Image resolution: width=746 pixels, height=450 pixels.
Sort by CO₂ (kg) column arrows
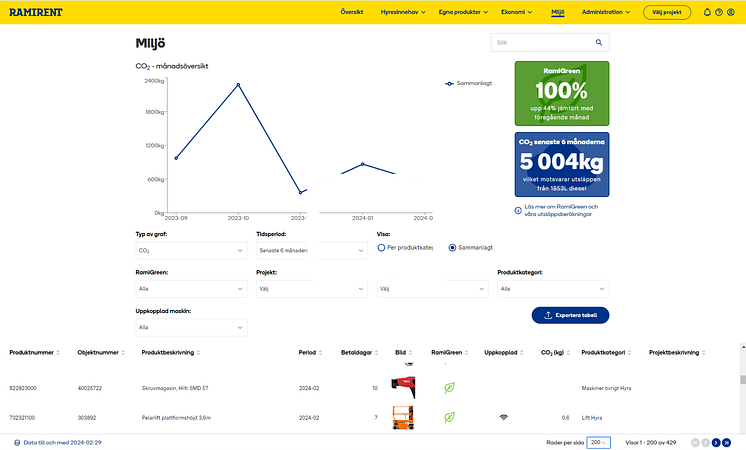click(568, 352)
